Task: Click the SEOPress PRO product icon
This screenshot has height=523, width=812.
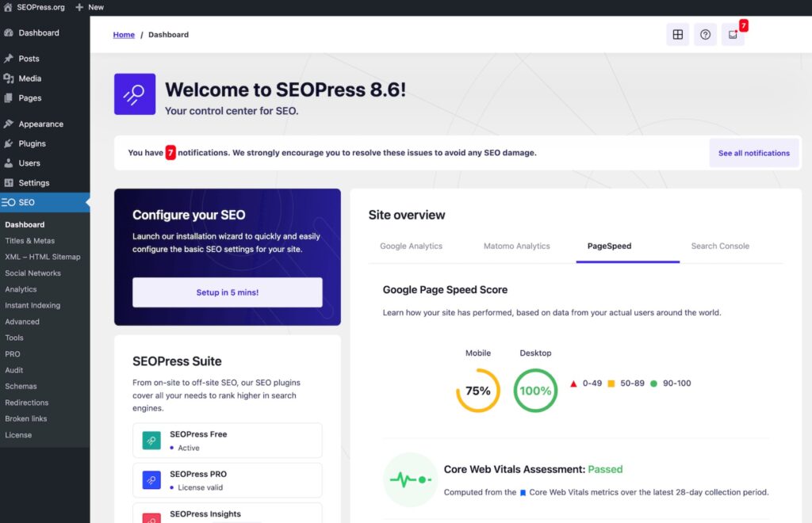Action: (151, 480)
